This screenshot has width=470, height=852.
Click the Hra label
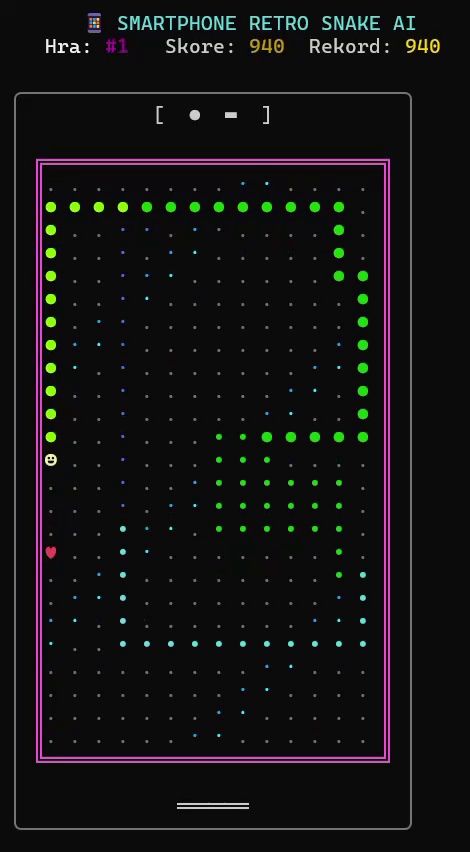68,47
